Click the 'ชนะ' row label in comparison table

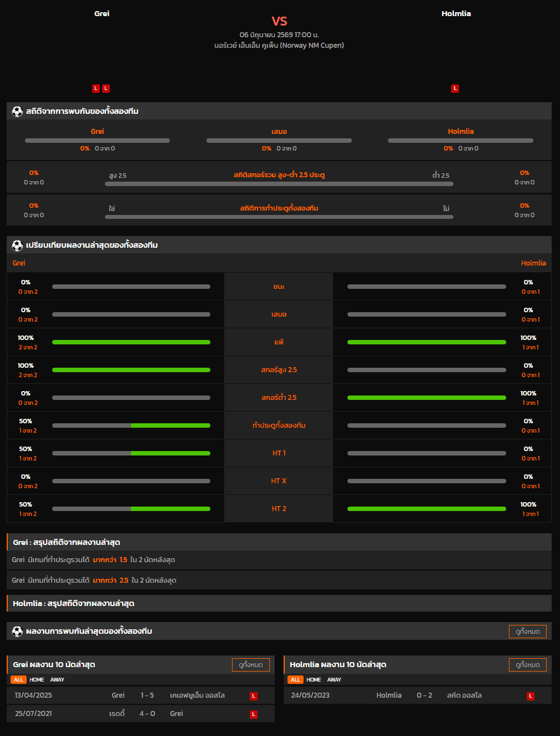pos(279,287)
